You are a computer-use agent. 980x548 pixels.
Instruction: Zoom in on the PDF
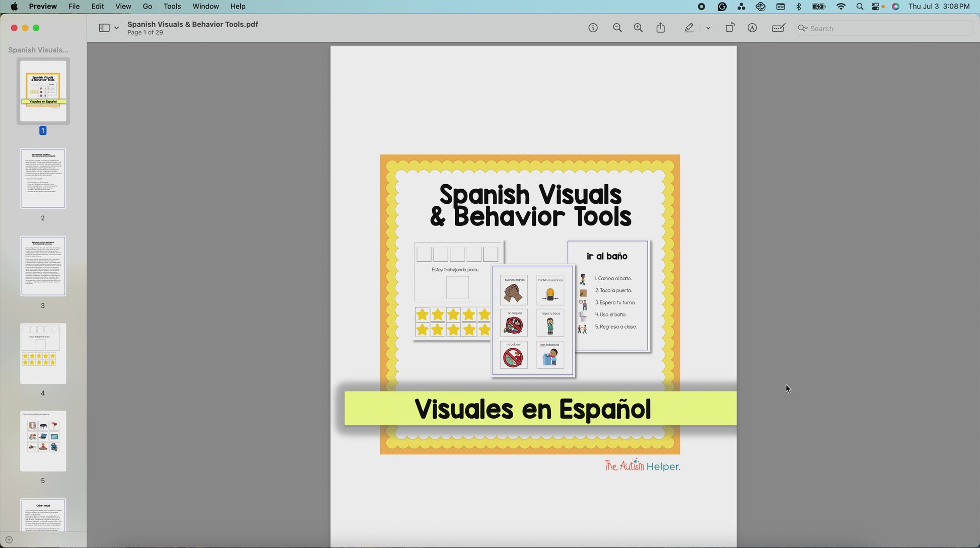pos(638,28)
